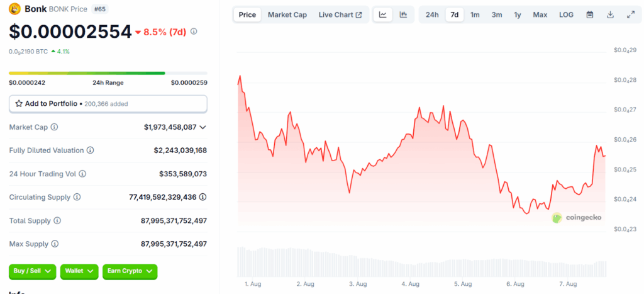
Task: Click the Fully Diluted Valuation info icon
Action: tap(91, 150)
